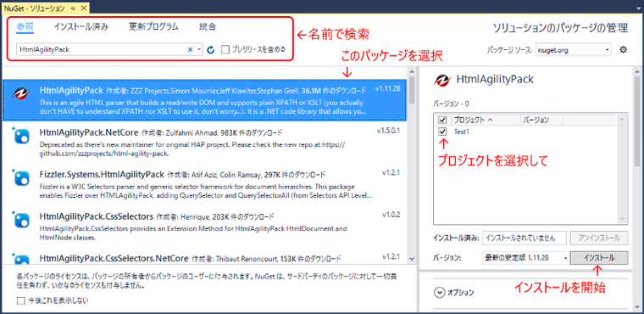The width and height of the screenshot is (644, 314).
Task: Check the 今後これを表示しない checkbox
Action: point(20,300)
